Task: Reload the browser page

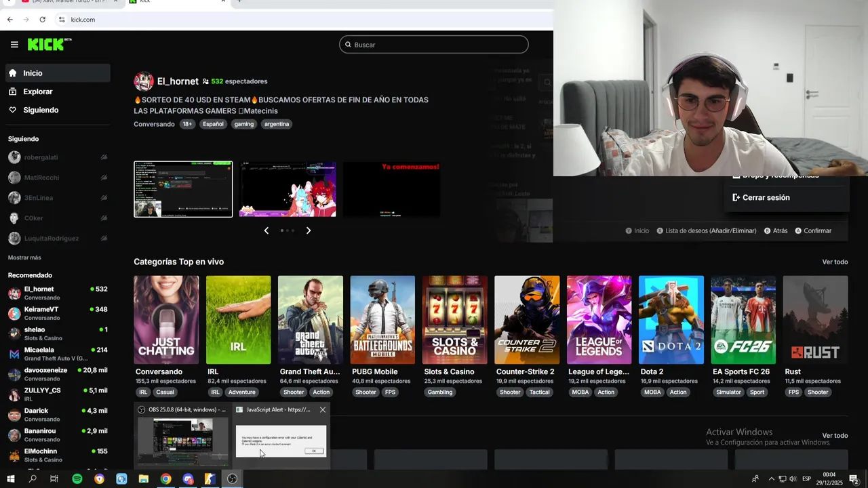Action: (43, 20)
